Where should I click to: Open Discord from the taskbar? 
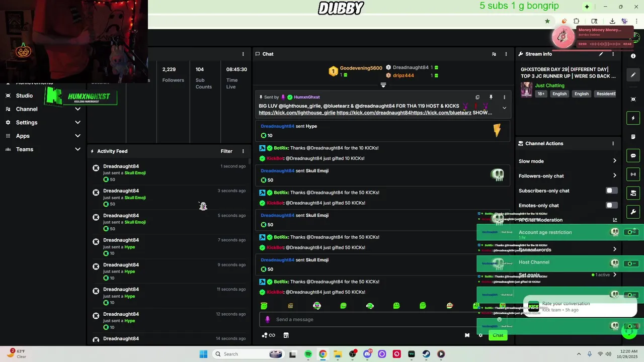point(367,354)
